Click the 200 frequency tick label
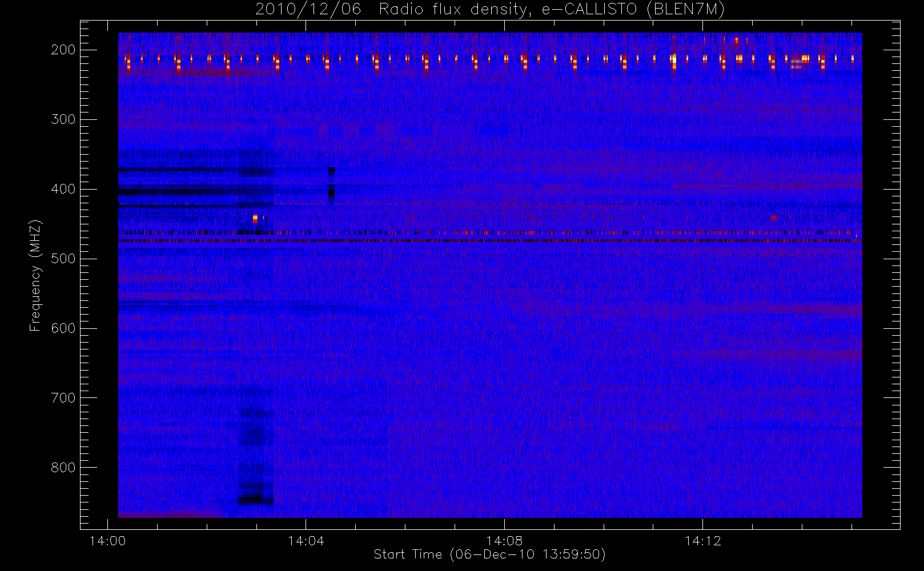Image resolution: width=924 pixels, height=571 pixels. pyautogui.click(x=63, y=50)
